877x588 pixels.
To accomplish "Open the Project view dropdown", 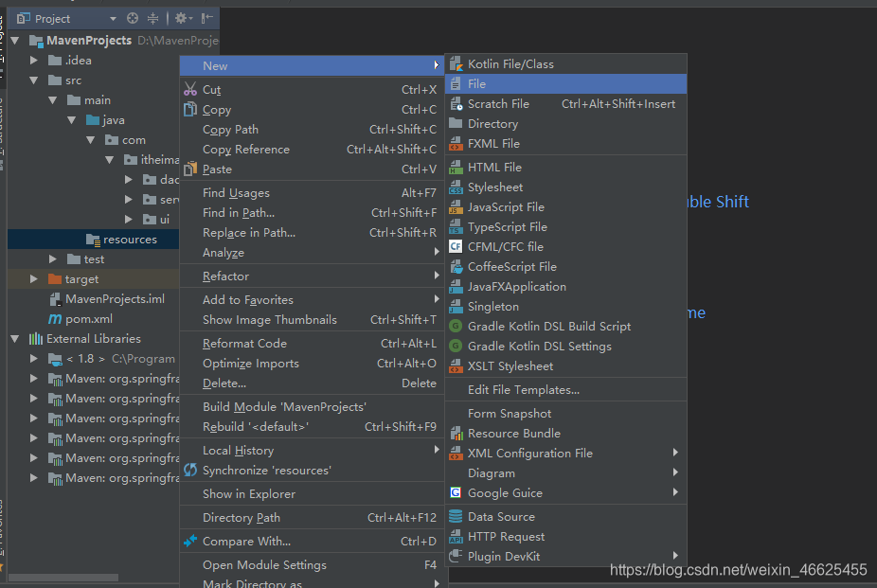I will coord(113,19).
